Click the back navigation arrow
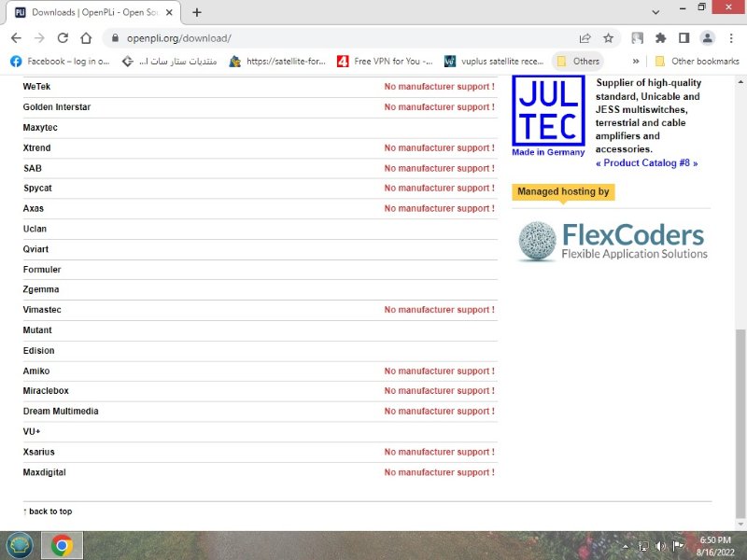This screenshot has width=747, height=560. [x=16, y=38]
